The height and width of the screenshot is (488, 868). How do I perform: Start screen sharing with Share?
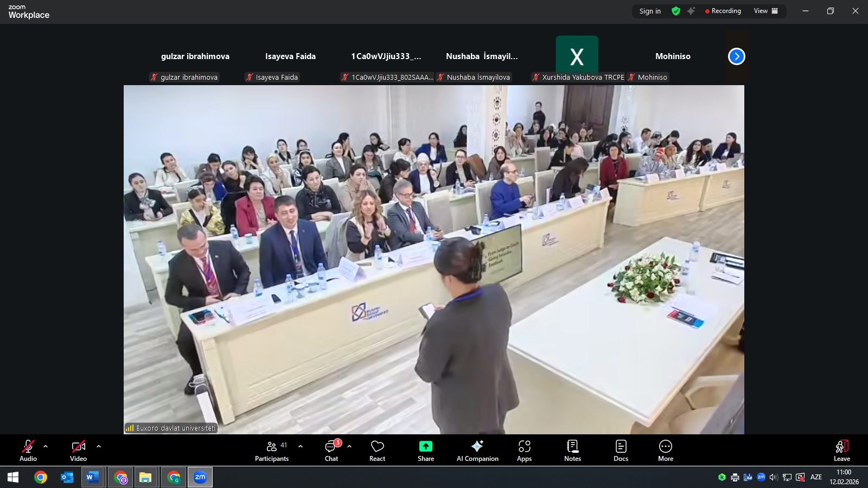click(426, 450)
